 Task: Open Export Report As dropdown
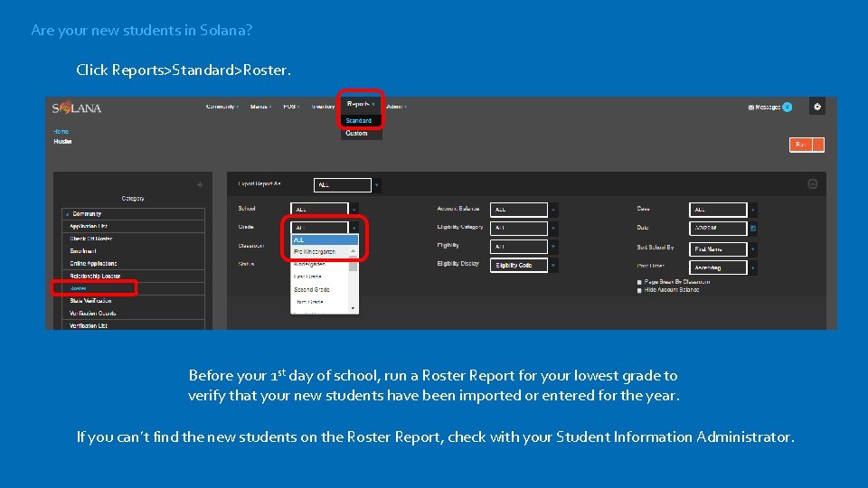[x=346, y=184]
